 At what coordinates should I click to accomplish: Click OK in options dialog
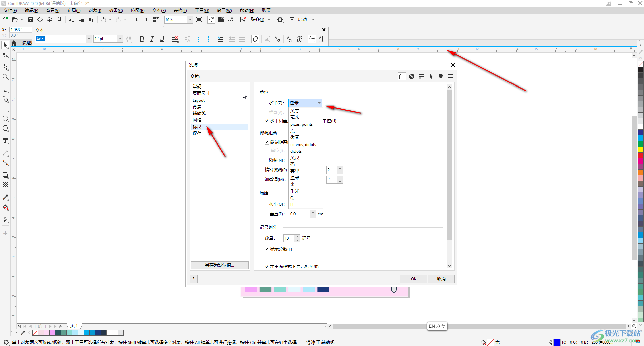[x=414, y=279]
